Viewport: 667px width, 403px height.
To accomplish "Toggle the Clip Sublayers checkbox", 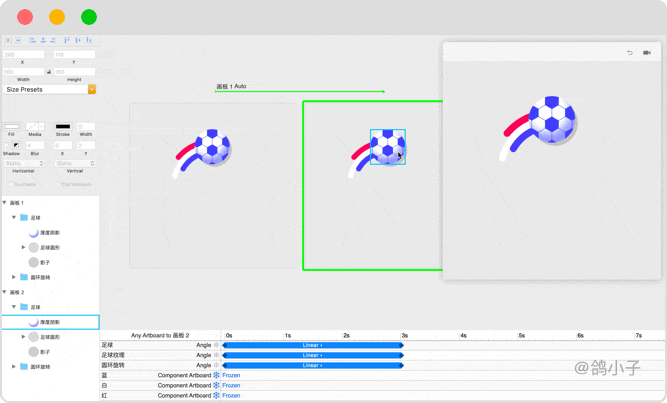I will coord(58,184).
